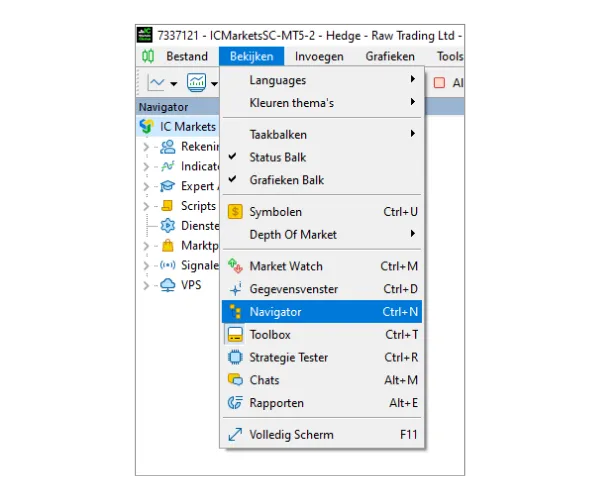Viewport: 600px width, 500px height.
Task: Click the Toolbox panel icon
Action: pyautogui.click(x=235, y=335)
